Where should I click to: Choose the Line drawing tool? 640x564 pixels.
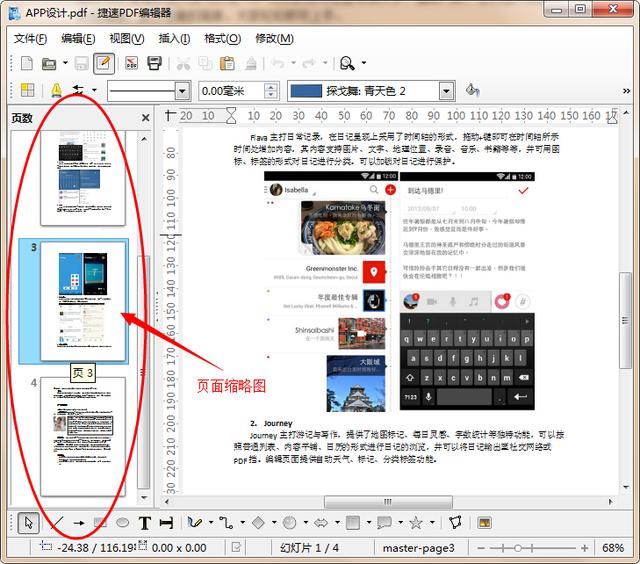tap(57, 523)
